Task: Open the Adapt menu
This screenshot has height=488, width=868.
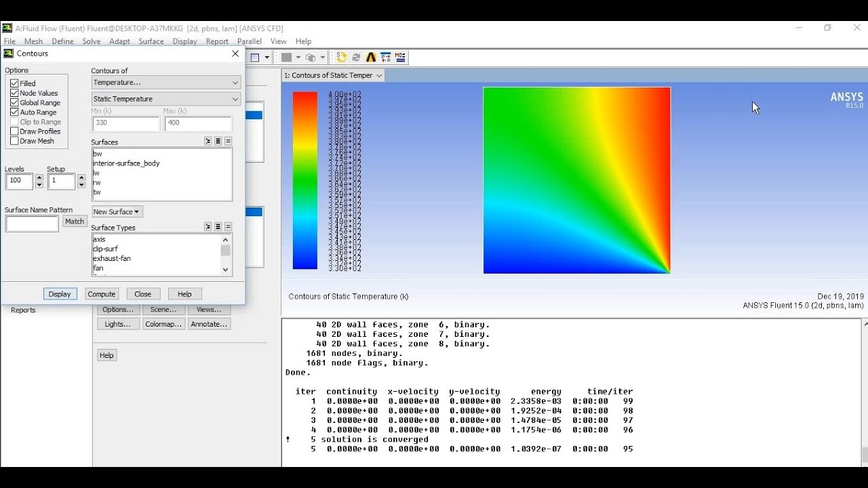Action: (x=119, y=41)
